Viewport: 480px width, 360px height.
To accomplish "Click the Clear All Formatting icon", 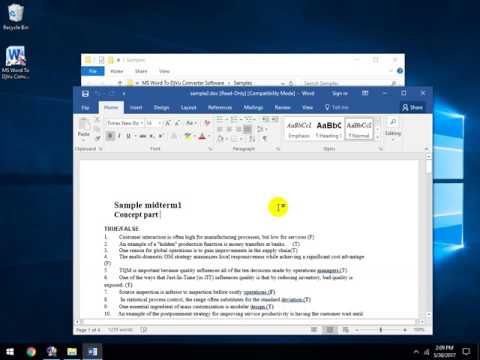I will (207, 123).
